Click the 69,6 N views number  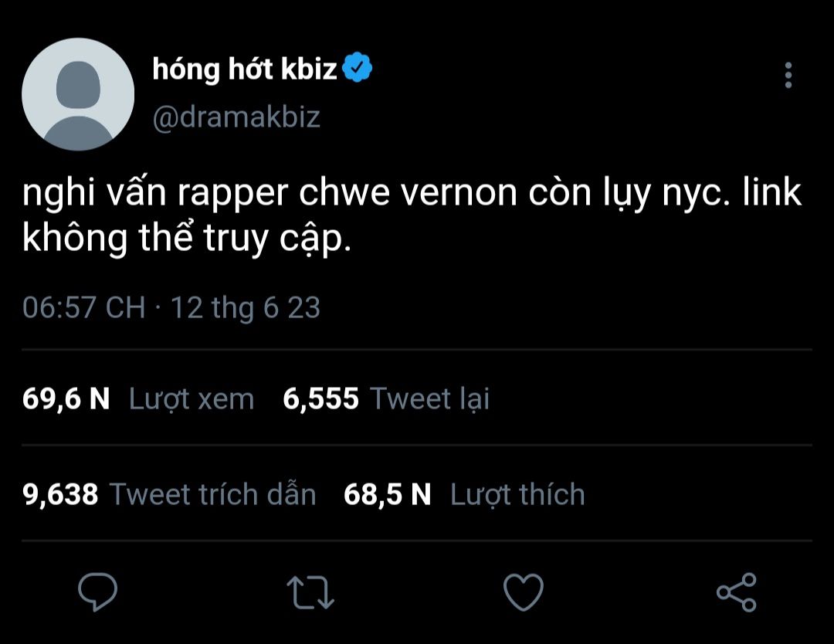(x=66, y=398)
